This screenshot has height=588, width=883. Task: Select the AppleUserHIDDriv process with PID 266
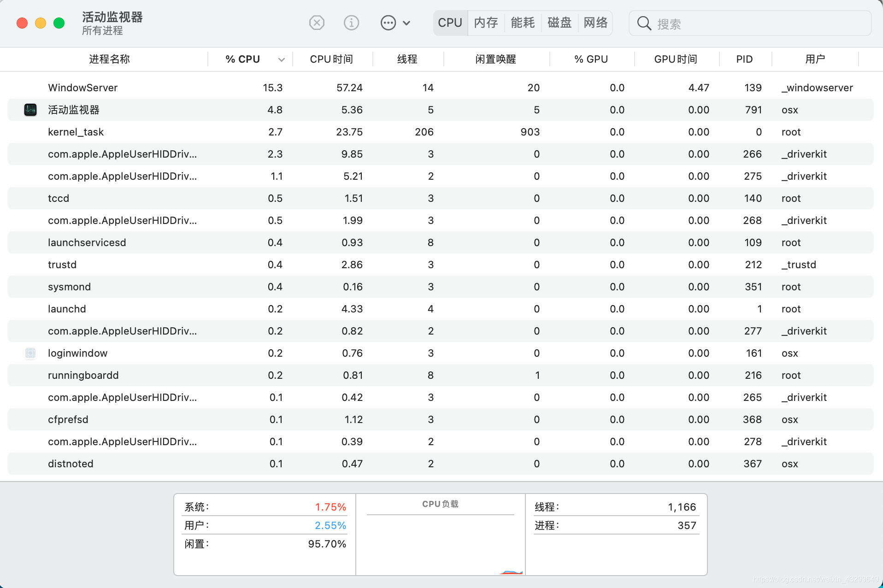(x=441, y=154)
